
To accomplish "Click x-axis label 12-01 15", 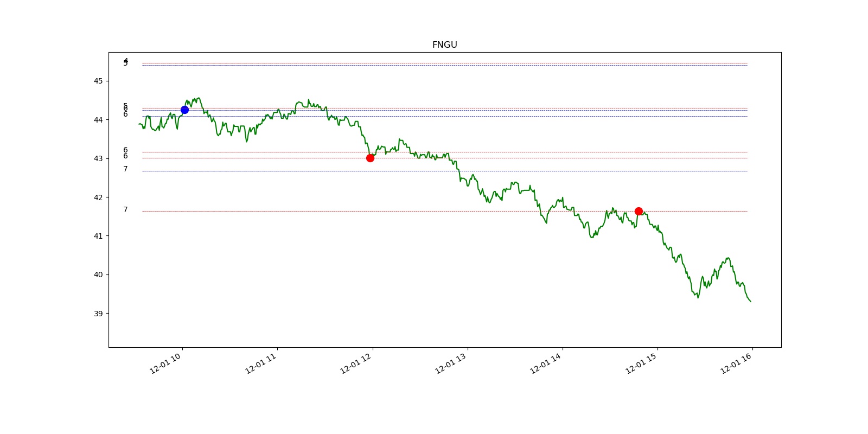I will click(641, 363).
